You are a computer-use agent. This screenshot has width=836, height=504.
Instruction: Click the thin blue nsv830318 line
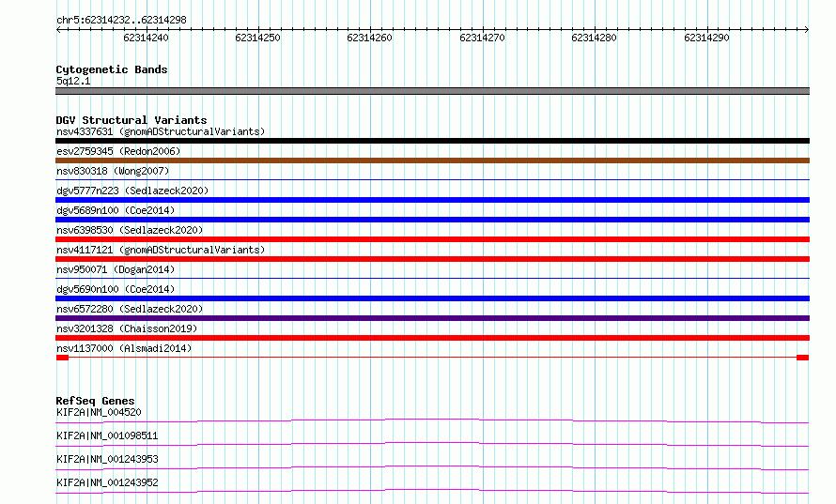(x=432, y=180)
